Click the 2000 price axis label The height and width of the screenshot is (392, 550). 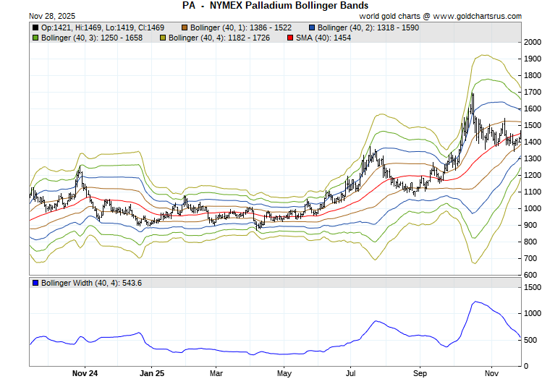pyautogui.click(x=533, y=42)
